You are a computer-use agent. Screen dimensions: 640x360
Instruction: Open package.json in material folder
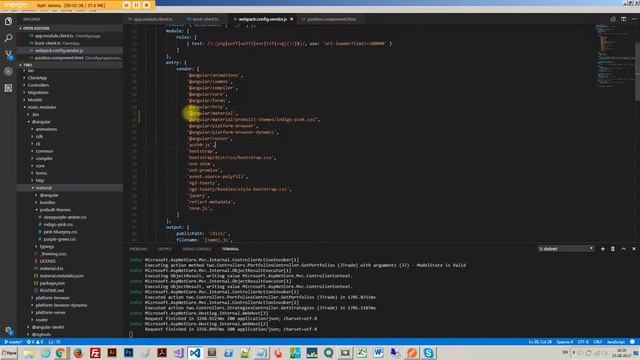(x=52, y=283)
